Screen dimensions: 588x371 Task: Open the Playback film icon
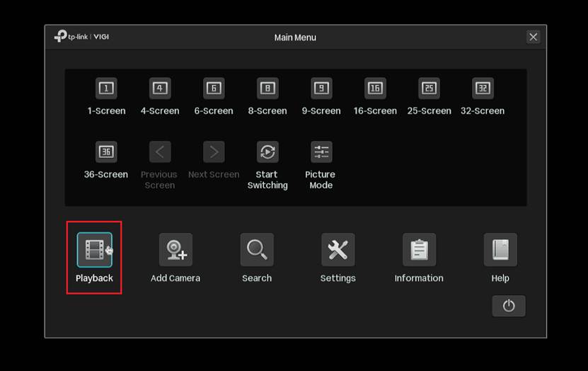click(95, 250)
